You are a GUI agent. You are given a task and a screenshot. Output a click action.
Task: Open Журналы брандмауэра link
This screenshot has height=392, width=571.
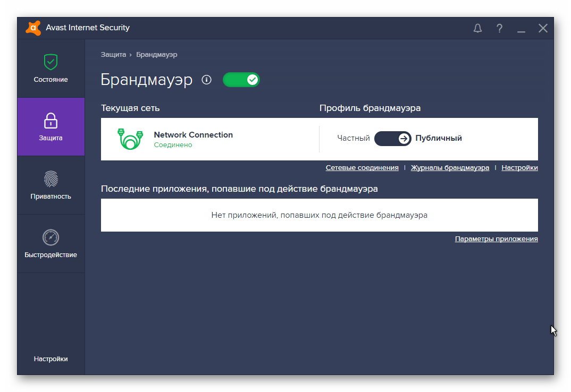coord(450,168)
